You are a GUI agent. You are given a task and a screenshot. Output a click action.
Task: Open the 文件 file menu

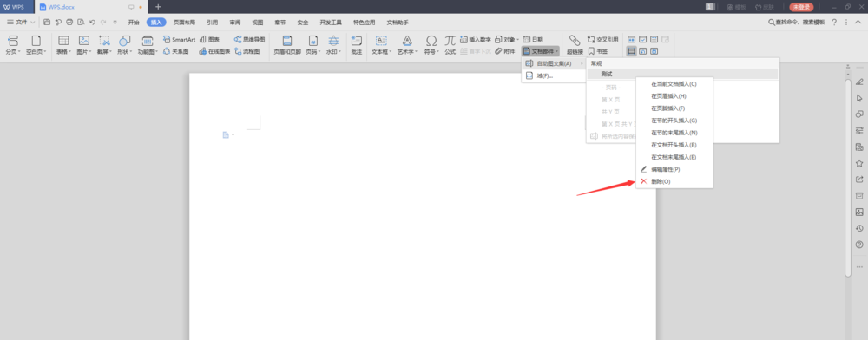pos(21,22)
